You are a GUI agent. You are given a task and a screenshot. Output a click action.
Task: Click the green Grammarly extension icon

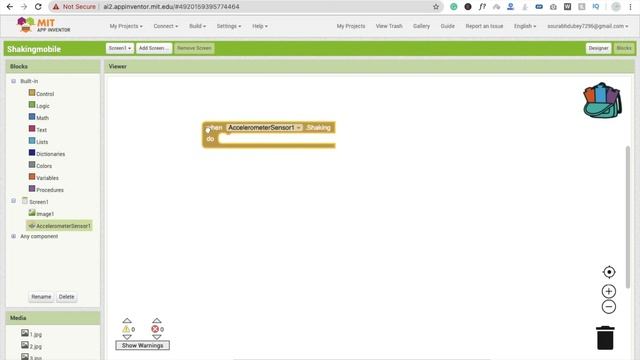coord(453,7)
